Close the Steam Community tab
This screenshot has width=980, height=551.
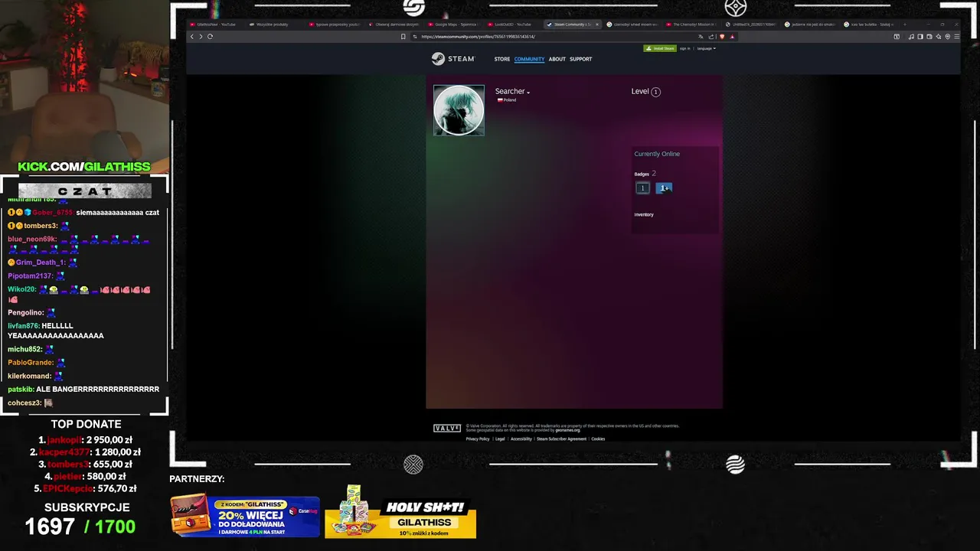pos(597,24)
